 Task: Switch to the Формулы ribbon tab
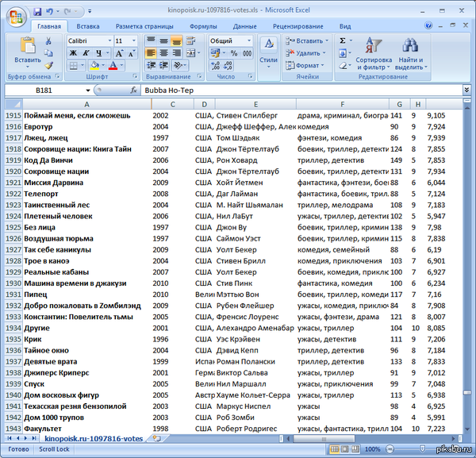203,26
